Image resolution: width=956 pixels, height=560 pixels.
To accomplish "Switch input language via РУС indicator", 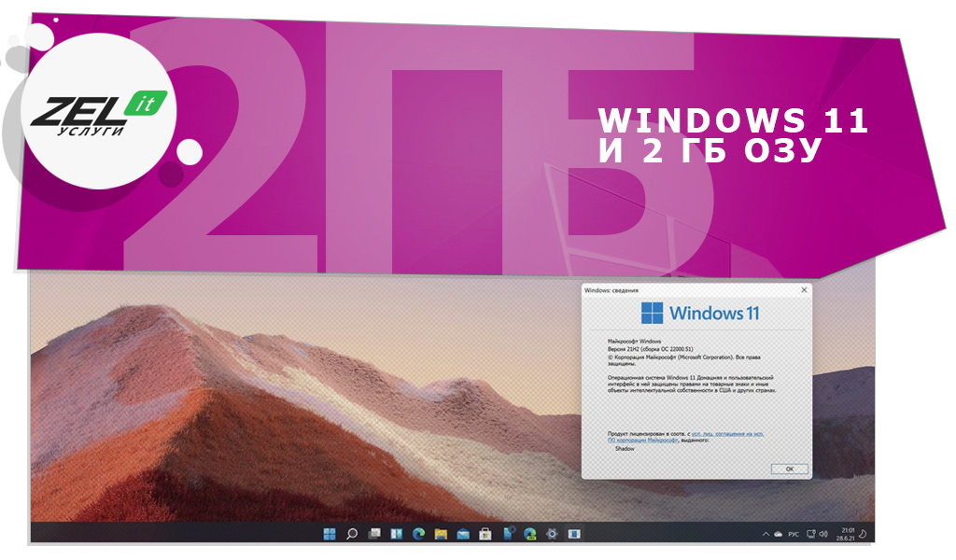I will [x=794, y=534].
